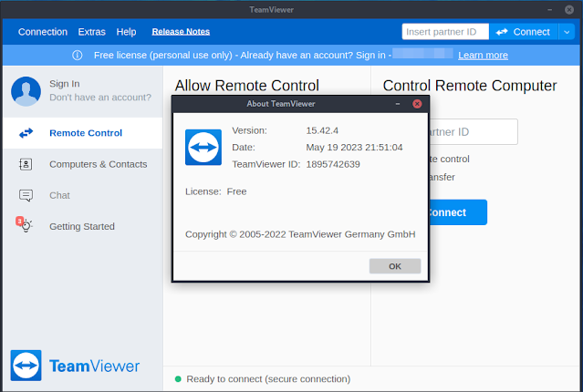Viewport: 583px width, 392px height.
Task: Open the Connection menu
Action: click(x=43, y=32)
